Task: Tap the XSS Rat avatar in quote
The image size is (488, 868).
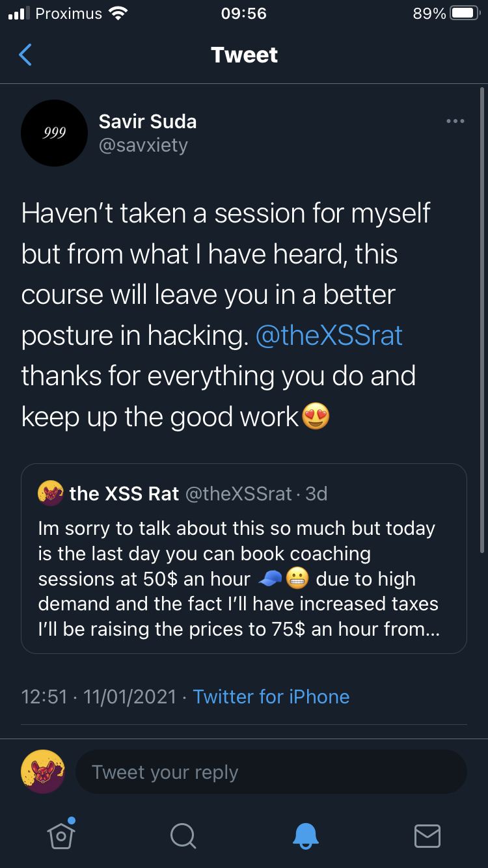Action: click(x=51, y=494)
